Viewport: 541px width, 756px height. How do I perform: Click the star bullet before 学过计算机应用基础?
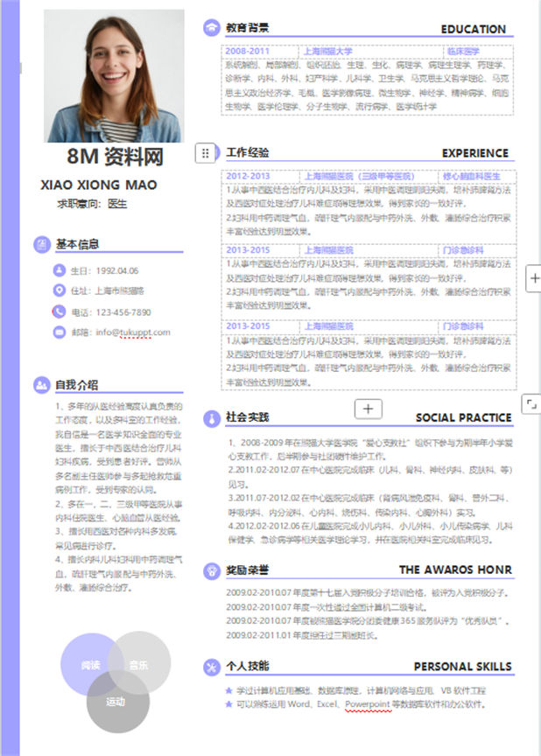[229, 690]
